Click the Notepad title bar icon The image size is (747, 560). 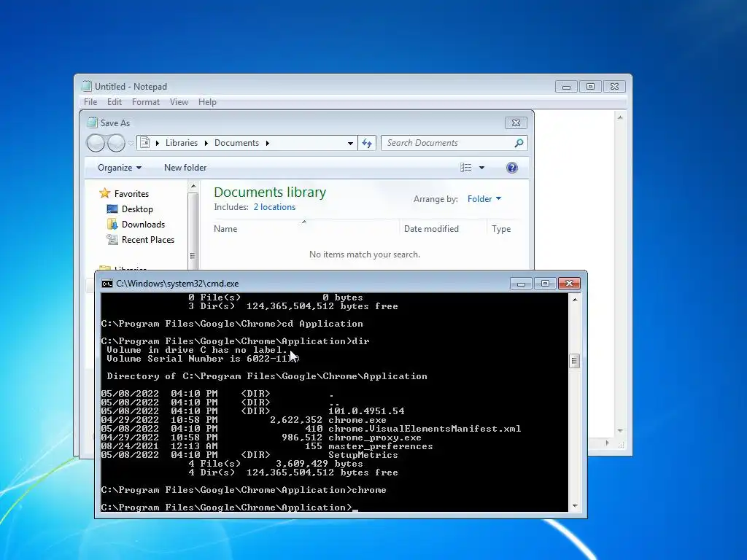pos(86,86)
